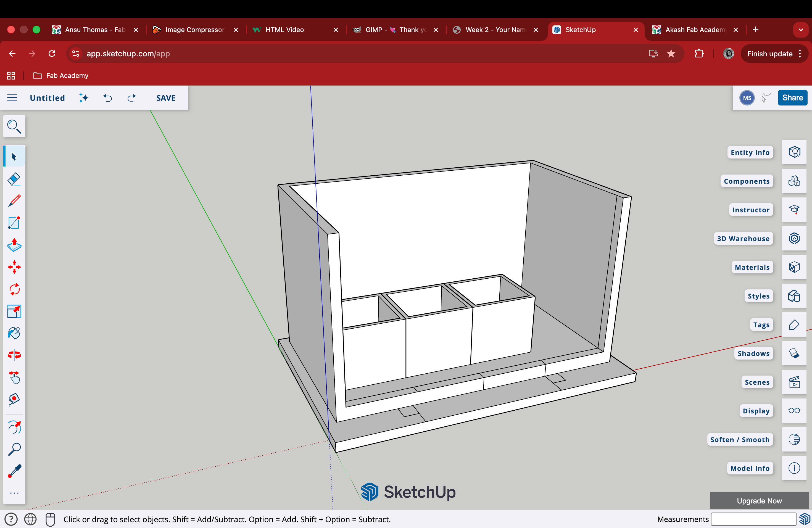Image resolution: width=812 pixels, height=528 pixels.
Task: Select the Push/Pull tool
Action: click(x=14, y=245)
